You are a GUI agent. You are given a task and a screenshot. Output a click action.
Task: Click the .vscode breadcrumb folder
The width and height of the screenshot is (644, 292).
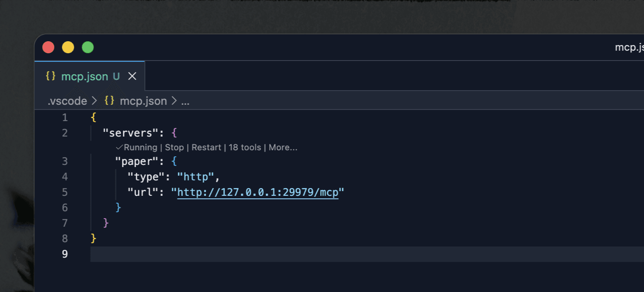point(67,101)
